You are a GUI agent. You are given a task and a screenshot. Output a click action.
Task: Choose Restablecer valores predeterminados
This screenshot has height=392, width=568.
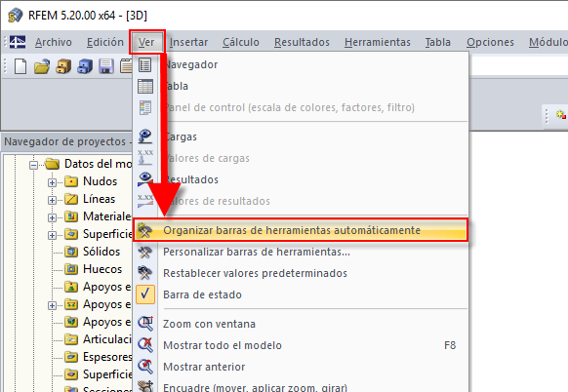point(301,273)
